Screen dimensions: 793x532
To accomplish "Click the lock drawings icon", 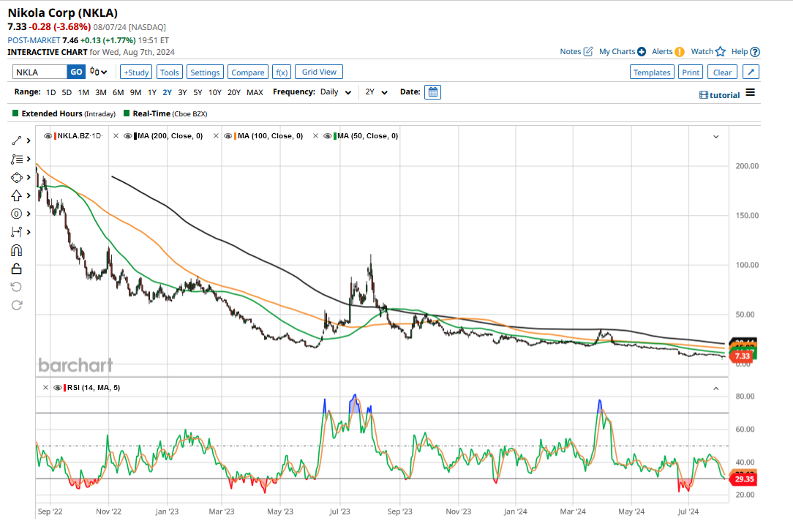I will (x=16, y=269).
